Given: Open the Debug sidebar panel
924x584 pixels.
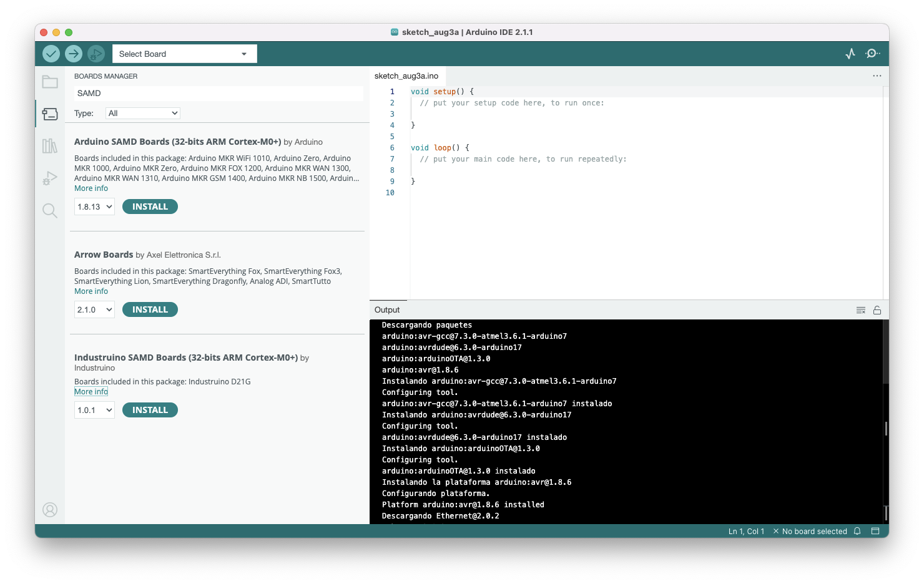Looking at the screenshot, I should tap(50, 178).
